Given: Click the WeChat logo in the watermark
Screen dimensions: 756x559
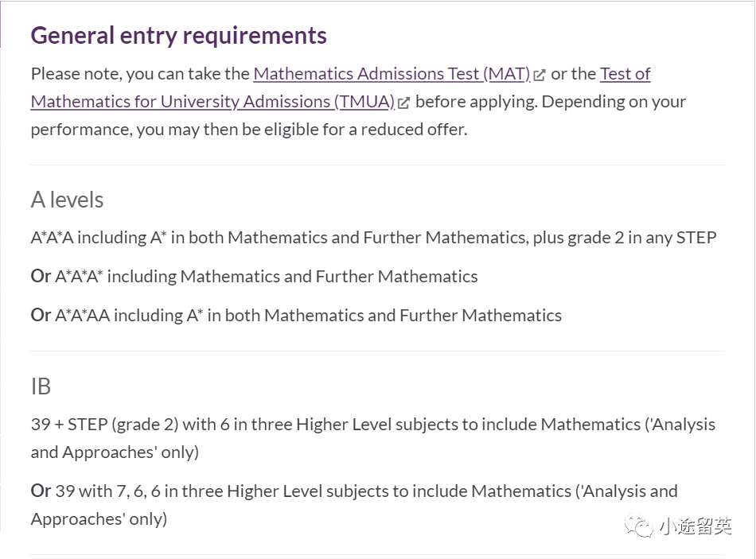Looking at the screenshot, I should (638, 526).
